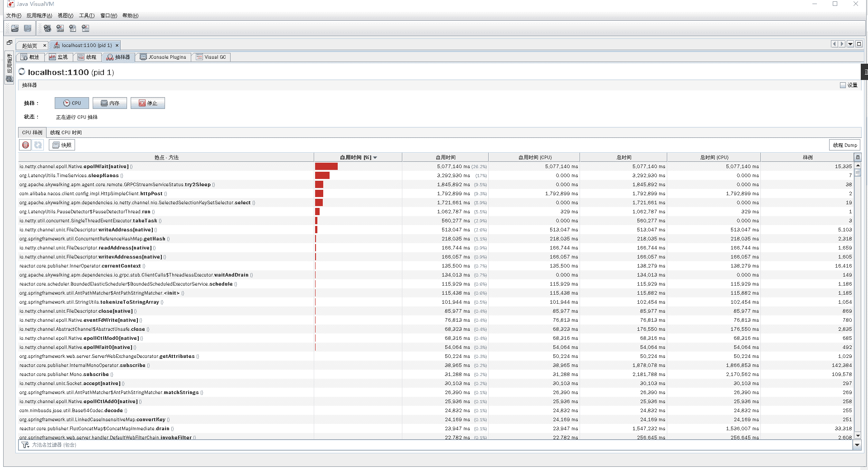Select the Socket.accept[native] row
This screenshot has width=868, height=470.
[x=436, y=383]
